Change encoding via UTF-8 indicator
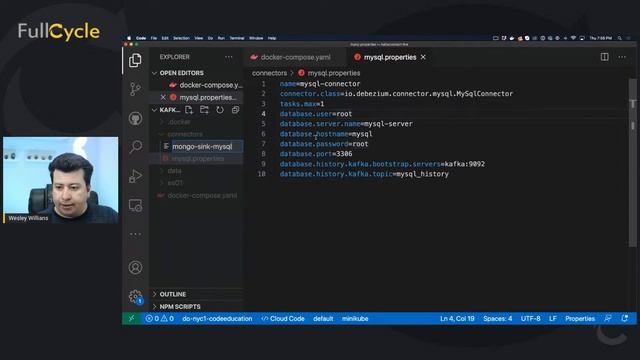The width and height of the screenshot is (640, 360). point(530,318)
